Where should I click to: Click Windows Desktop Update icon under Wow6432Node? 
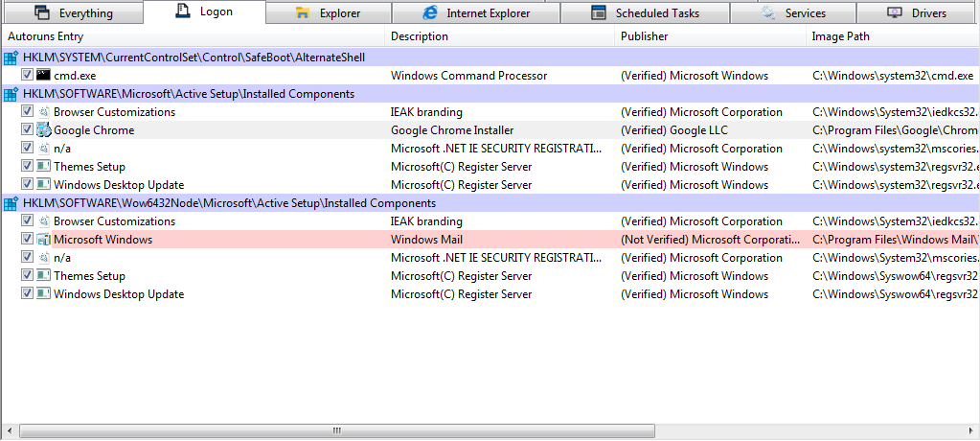[x=43, y=294]
